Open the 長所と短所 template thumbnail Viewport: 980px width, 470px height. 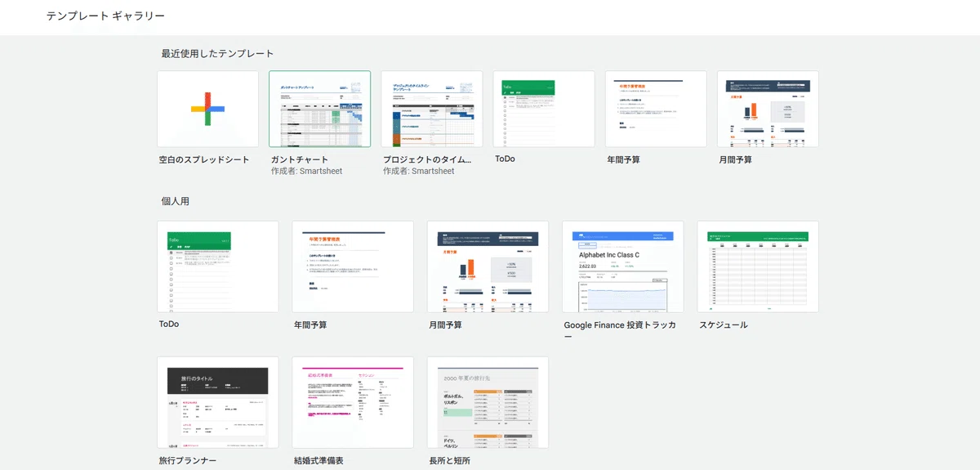488,402
